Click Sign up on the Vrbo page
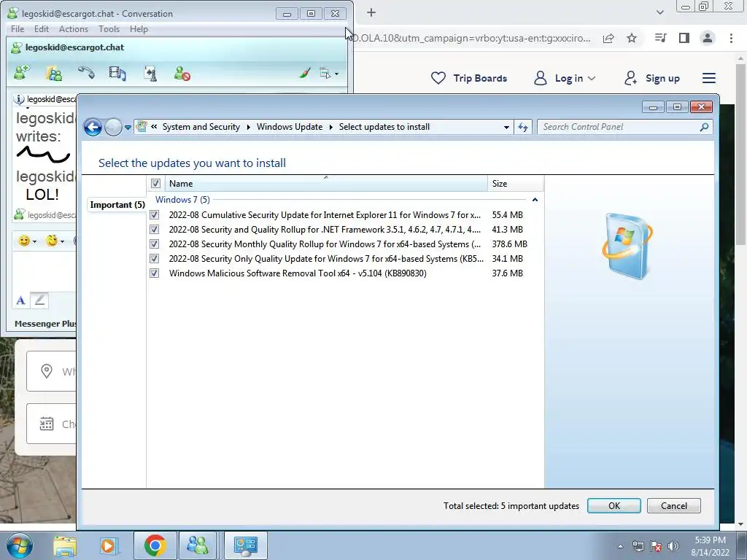Image resolution: width=747 pixels, height=560 pixels. coord(652,78)
